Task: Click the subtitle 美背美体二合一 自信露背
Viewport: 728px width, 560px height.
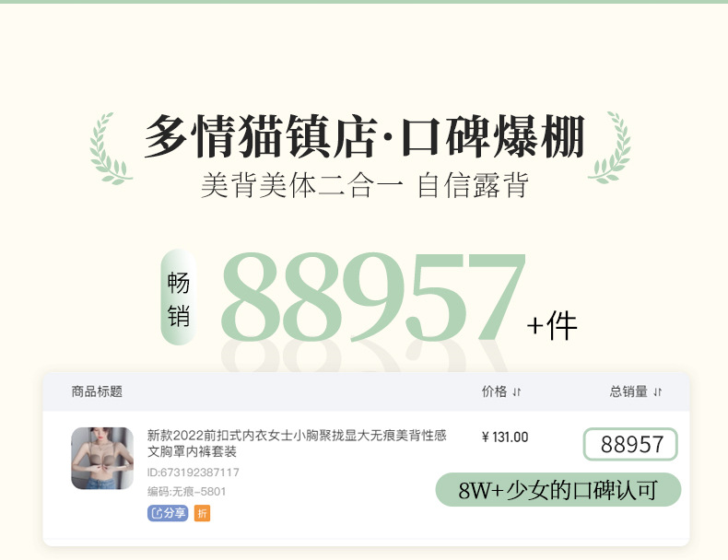Action: click(x=365, y=185)
